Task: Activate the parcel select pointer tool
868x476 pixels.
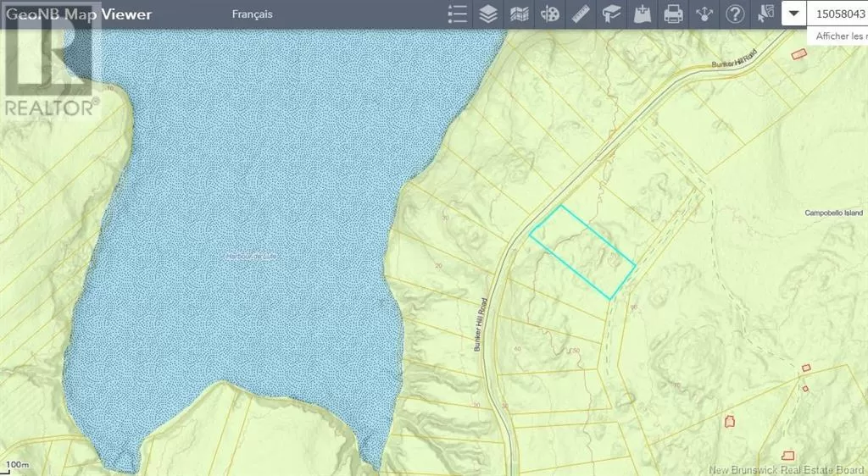Action: pos(766,14)
